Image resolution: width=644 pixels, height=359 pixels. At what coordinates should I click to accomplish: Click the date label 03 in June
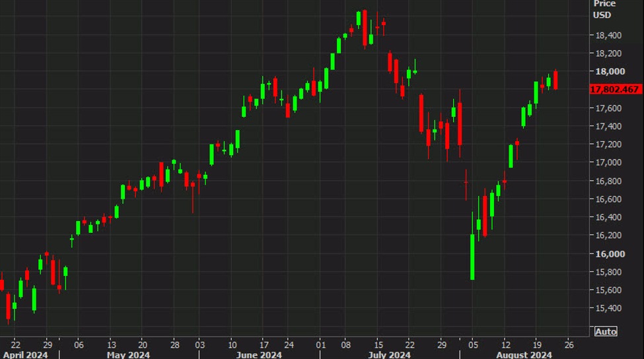coord(199,344)
